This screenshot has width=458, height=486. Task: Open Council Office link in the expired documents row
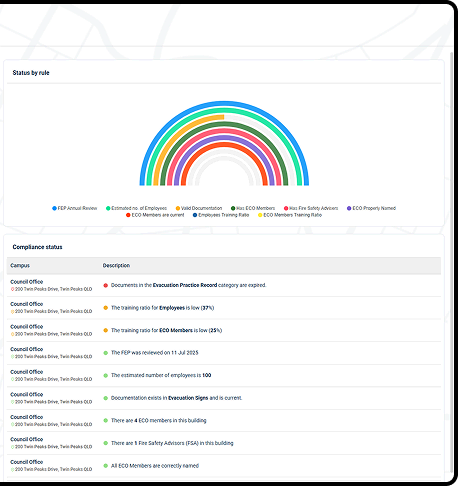pyautogui.click(x=27, y=282)
